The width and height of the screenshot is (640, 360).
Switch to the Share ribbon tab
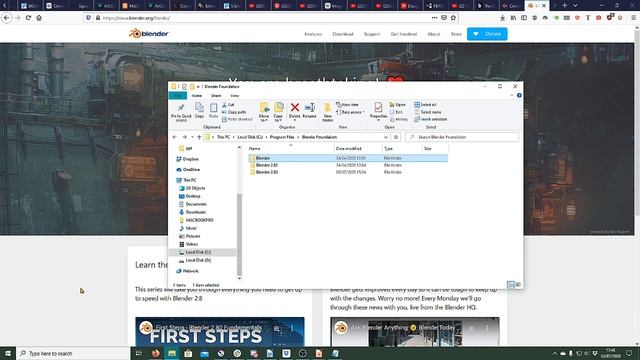pos(216,96)
